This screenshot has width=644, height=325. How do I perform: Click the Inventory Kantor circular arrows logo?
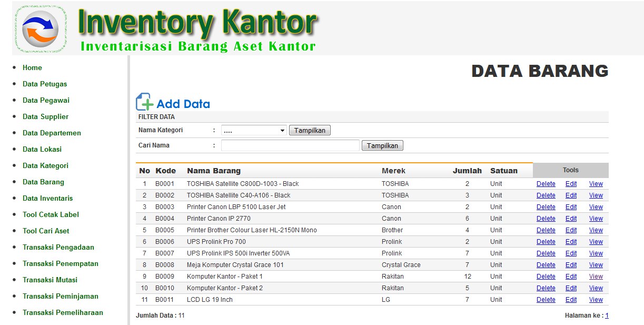pos(40,29)
